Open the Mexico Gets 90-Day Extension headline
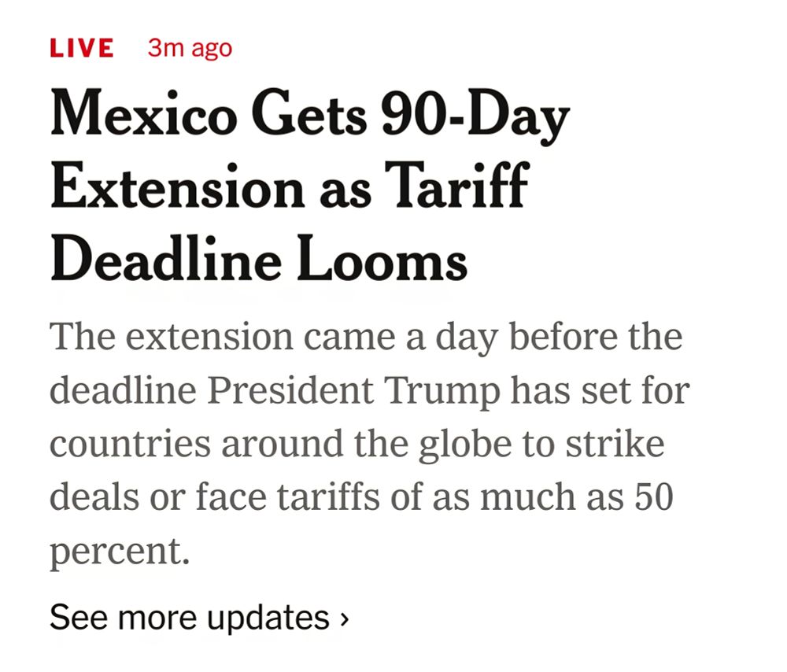The height and width of the screenshot is (672, 787). tap(309, 185)
